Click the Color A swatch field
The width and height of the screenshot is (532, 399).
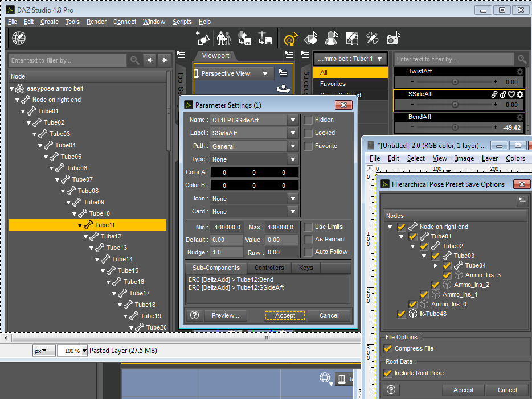click(x=254, y=172)
